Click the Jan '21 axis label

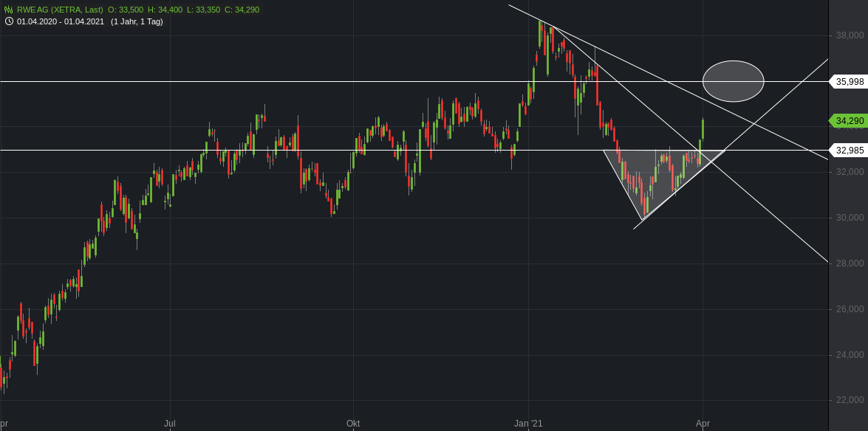527,424
